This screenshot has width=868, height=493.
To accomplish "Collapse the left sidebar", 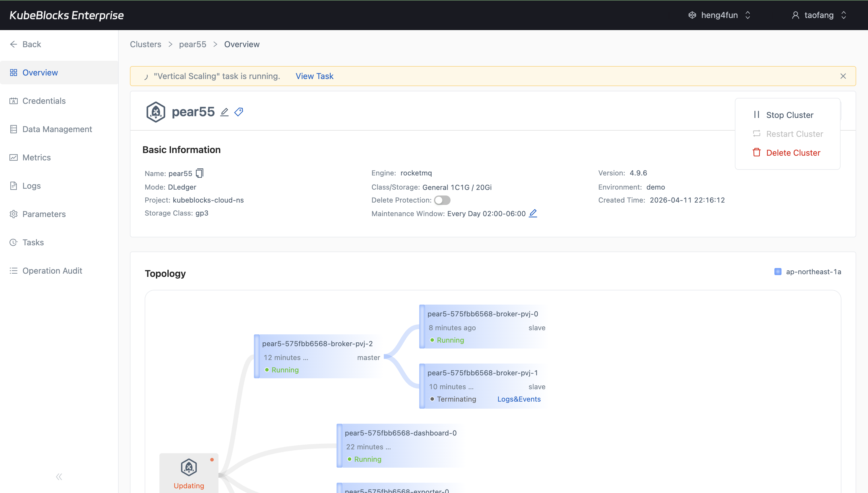I will (x=59, y=476).
